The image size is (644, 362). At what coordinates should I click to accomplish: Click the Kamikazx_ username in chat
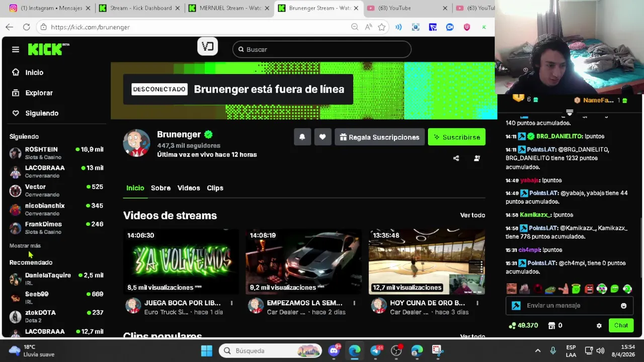[x=535, y=215]
